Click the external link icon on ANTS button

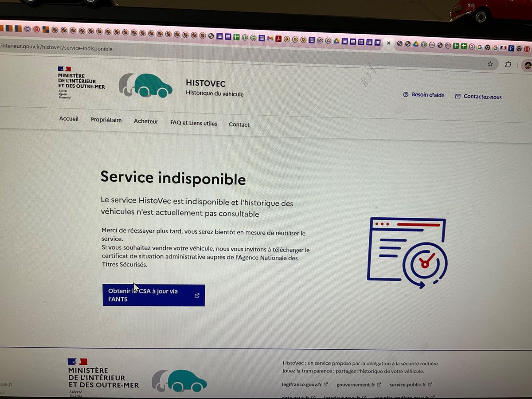[x=197, y=296]
